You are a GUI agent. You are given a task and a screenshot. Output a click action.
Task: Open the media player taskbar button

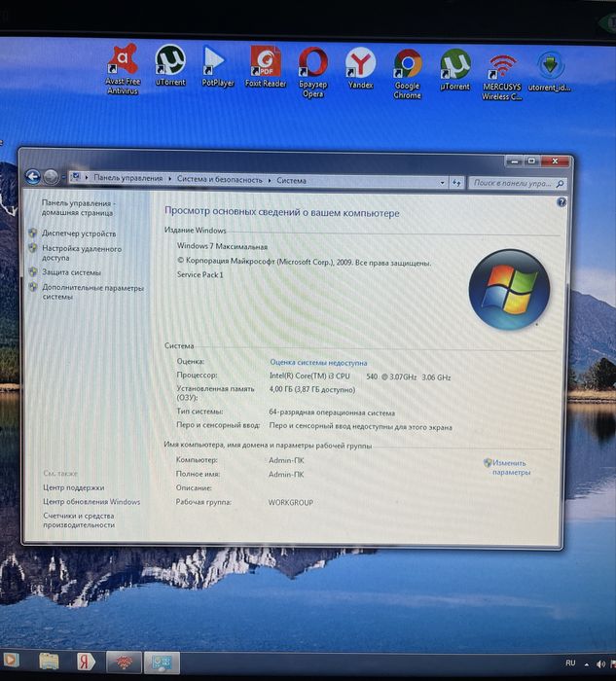11,661
